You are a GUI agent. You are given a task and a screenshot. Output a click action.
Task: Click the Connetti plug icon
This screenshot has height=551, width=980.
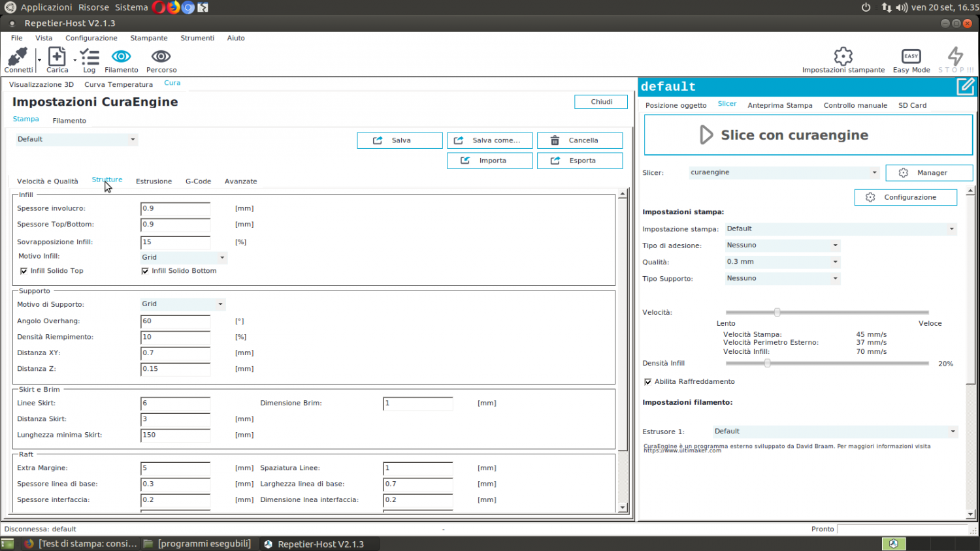pos(18,57)
